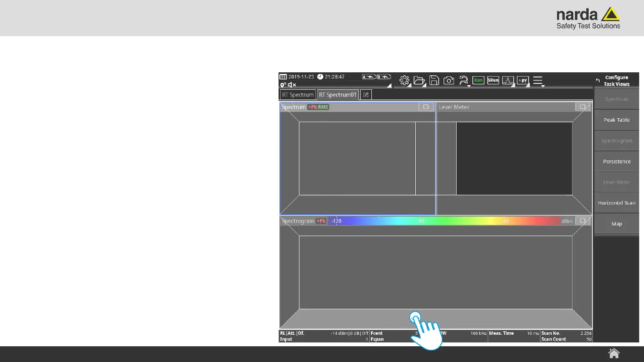Go to home via the house icon
Image resolution: width=644 pixels, height=362 pixels.
click(x=614, y=353)
